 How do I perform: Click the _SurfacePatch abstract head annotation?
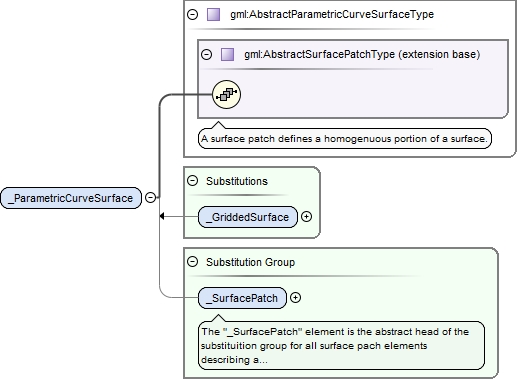point(341,346)
